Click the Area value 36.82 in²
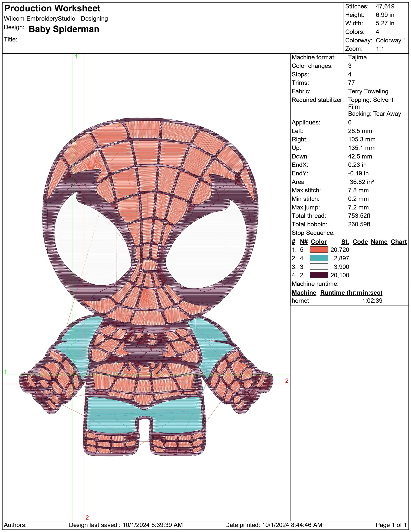Viewport: 411px width, 532px height. tap(362, 182)
